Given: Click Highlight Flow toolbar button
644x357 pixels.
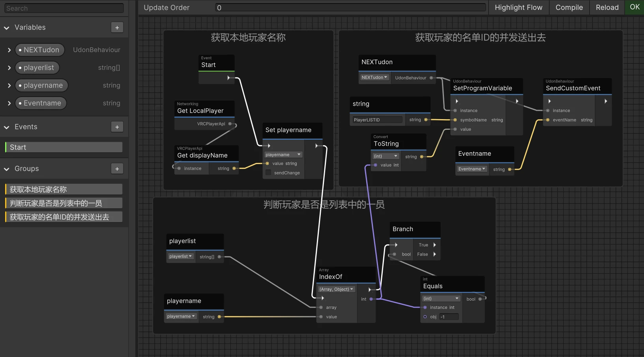Looking at the screenshot, I should pos(519,7).
